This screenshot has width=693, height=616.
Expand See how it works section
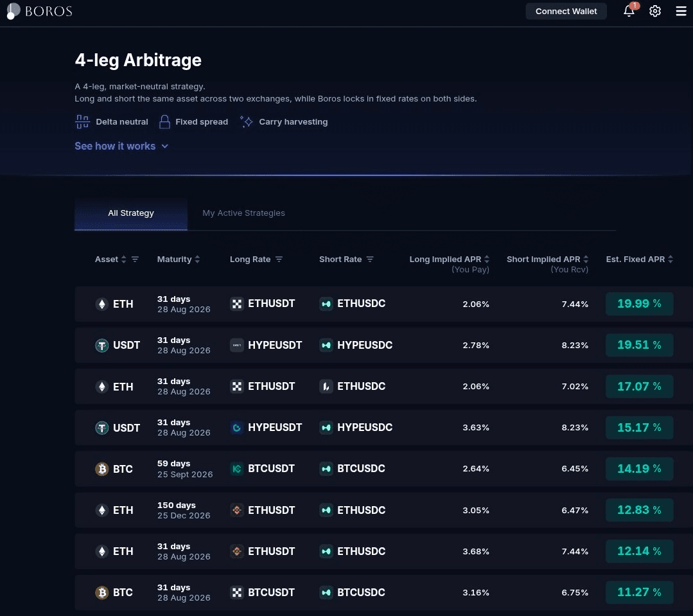[121, 146]
